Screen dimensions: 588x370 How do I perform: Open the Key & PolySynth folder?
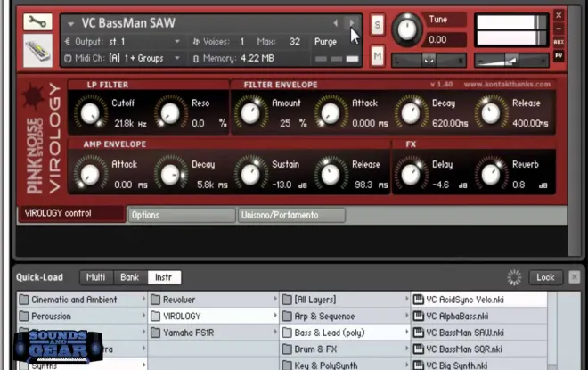(x=345, y=365)
